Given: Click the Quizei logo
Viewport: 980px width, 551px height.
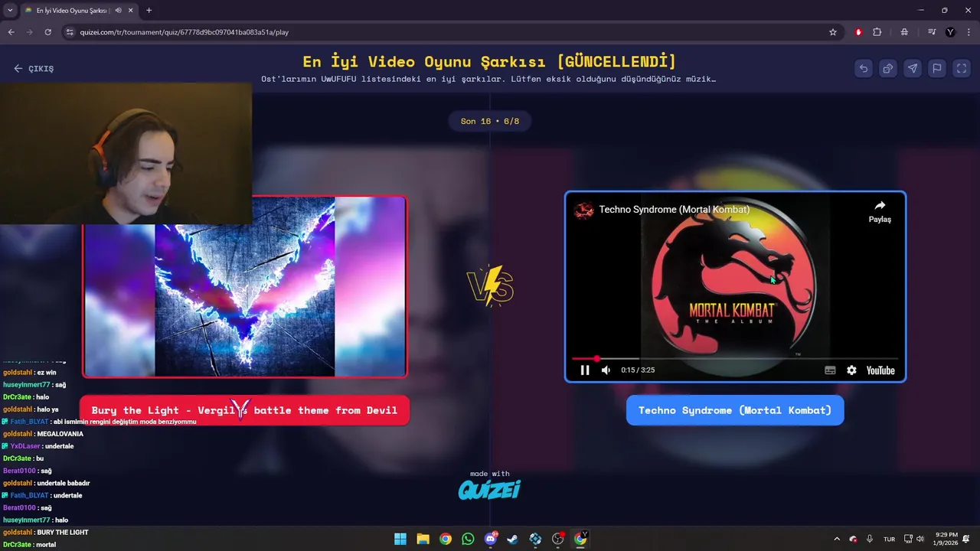Looking at the screenshot, I should (x=489, y=489).
